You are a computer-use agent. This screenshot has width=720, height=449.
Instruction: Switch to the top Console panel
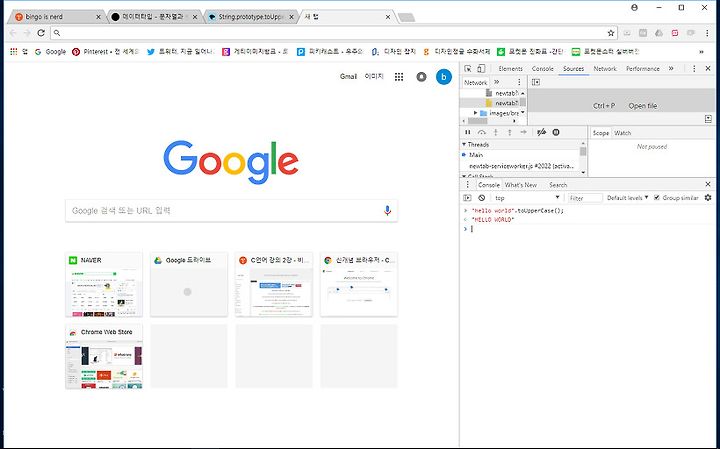(542, 68)
